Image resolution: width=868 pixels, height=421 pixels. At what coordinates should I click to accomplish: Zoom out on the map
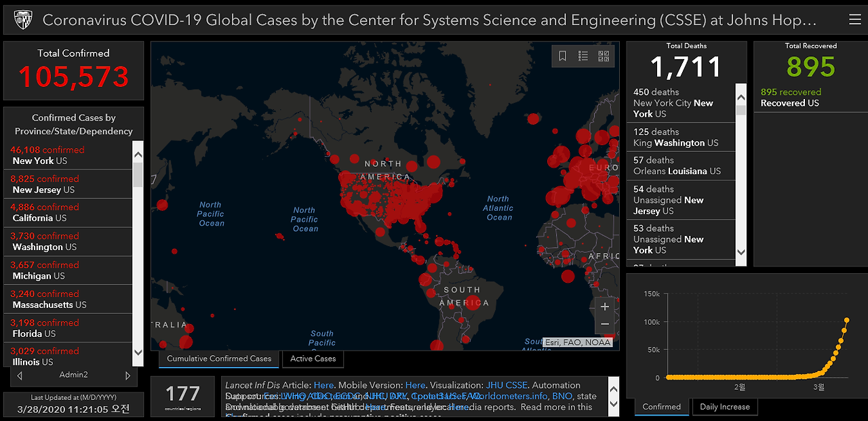pyautogui.click(x=605, y=325)
